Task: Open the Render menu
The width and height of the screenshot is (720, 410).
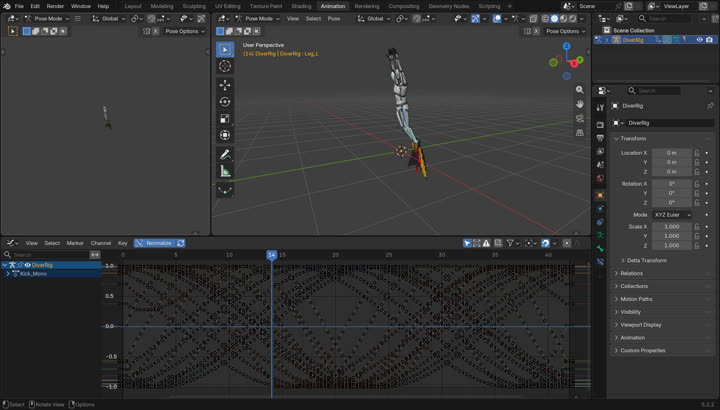Action: (x=55, y=6)
